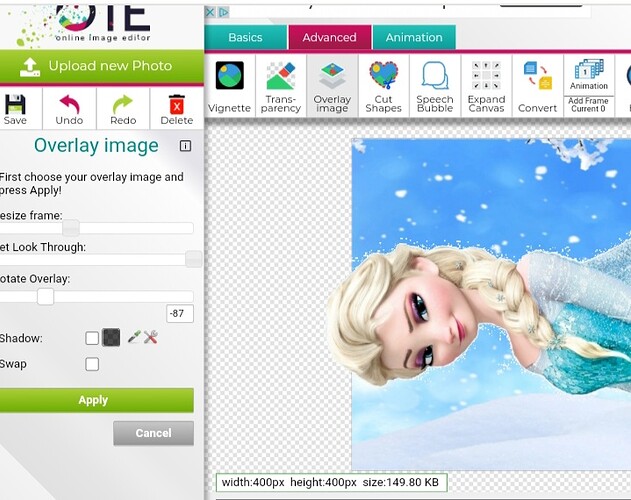
Task: Click the Redo arrow icon
Action: 123,104
